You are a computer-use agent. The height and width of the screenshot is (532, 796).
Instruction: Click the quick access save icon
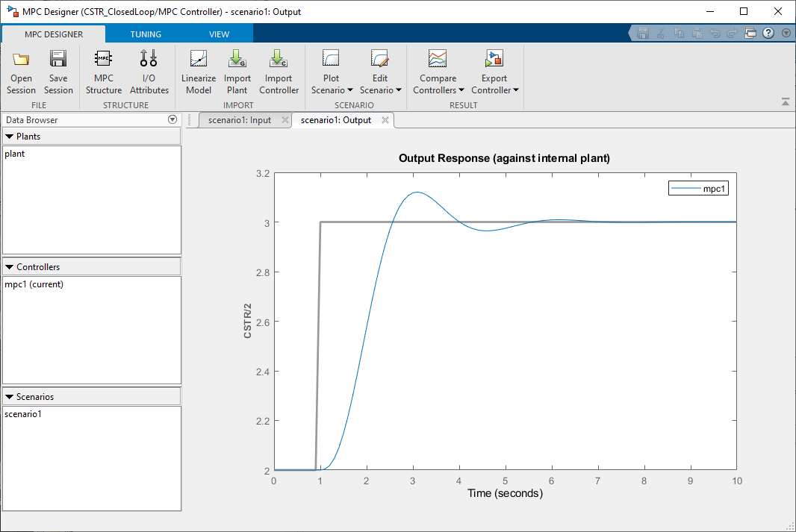pos(643,34)
